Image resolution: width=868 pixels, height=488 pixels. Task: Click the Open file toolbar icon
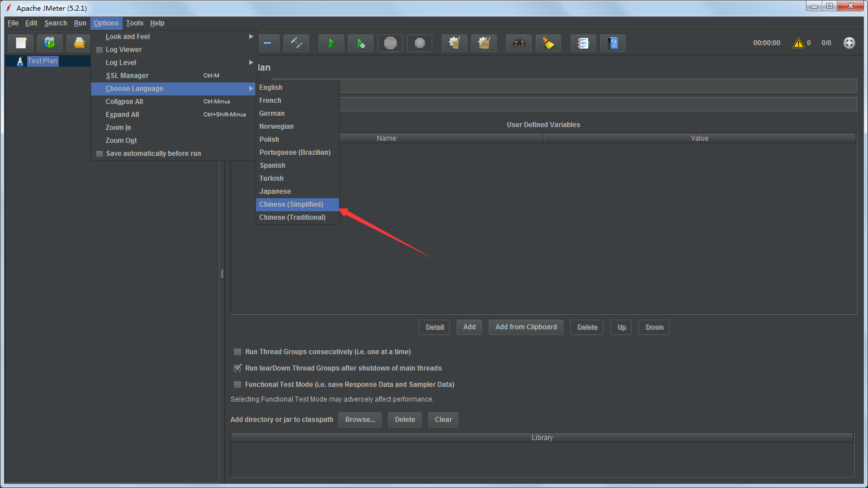[79, 43]
